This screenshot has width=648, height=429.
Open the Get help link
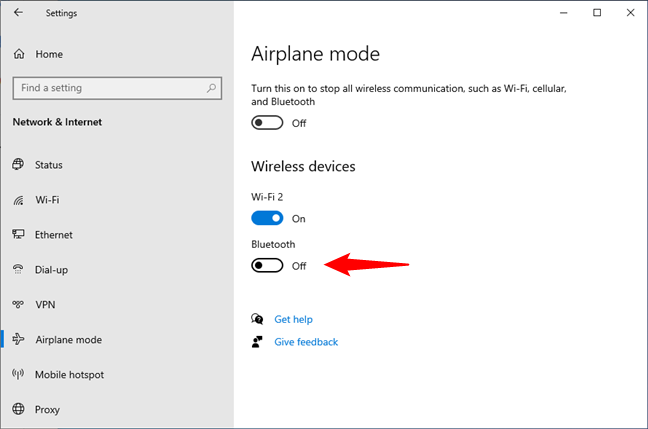click(293, 319)
